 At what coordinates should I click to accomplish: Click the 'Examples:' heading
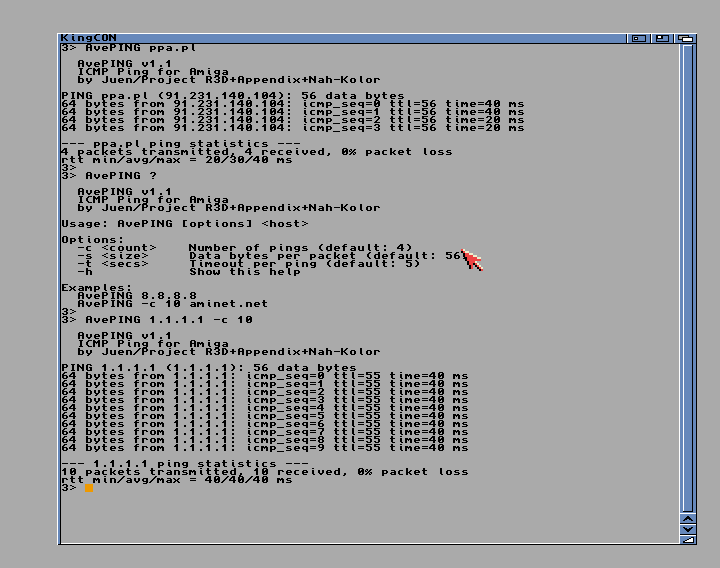click(x=97, y=288)
